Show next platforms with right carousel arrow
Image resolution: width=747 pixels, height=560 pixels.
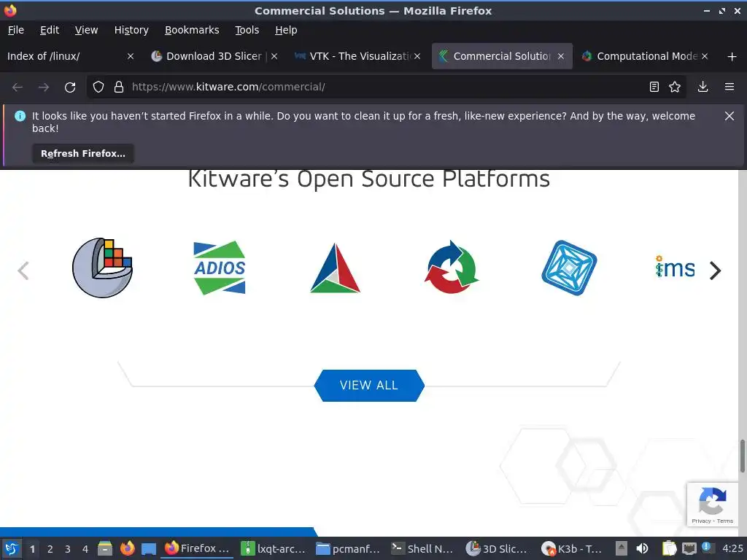[x=715, y=271]
